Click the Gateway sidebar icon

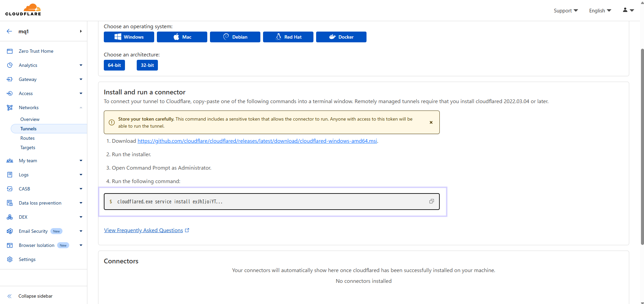pos(10,79)
